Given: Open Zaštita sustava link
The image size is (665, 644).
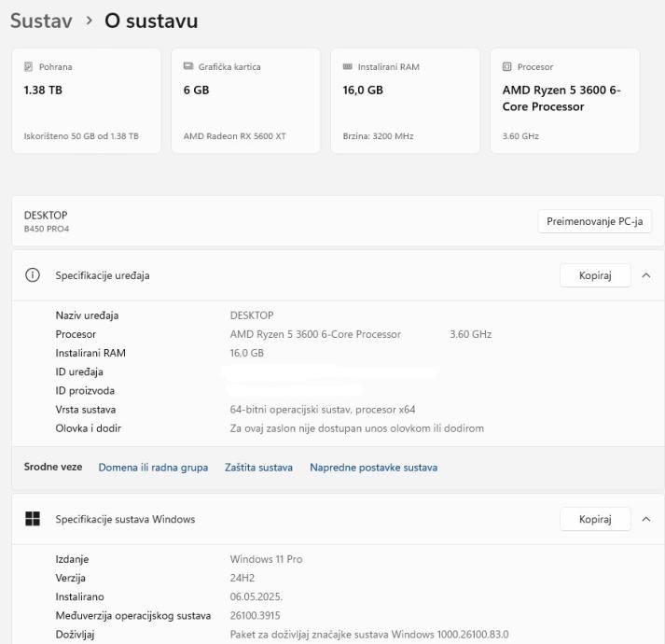Looking at the screenshot, I should pos(258,468).
